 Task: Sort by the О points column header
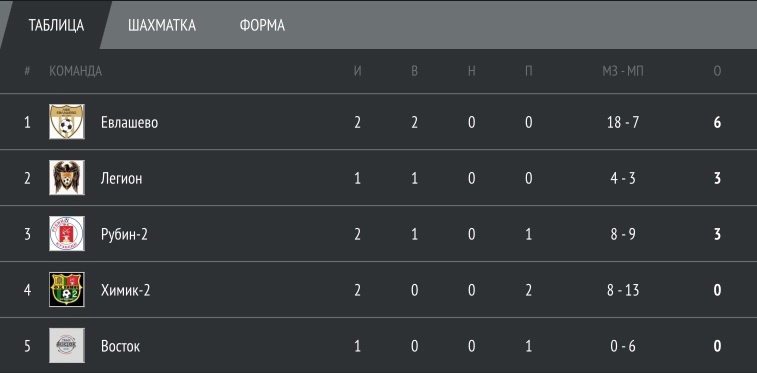click(717, 71)
